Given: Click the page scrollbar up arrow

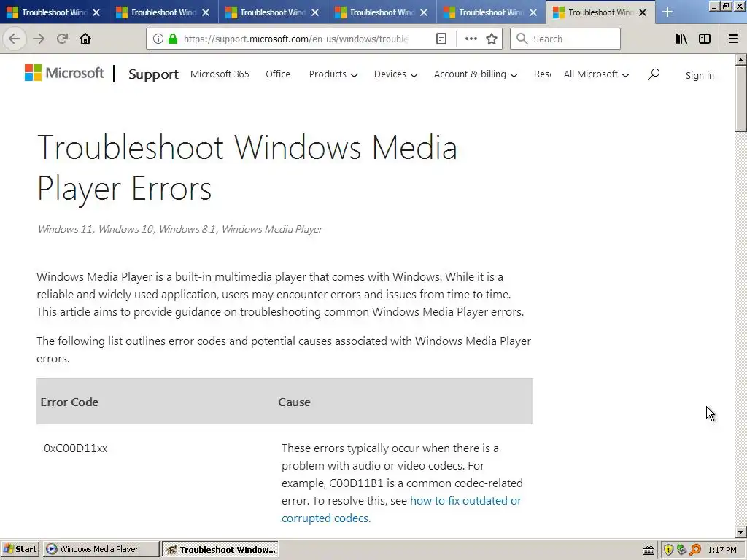Looking at the screenshot, I should [x=741, y=60].
